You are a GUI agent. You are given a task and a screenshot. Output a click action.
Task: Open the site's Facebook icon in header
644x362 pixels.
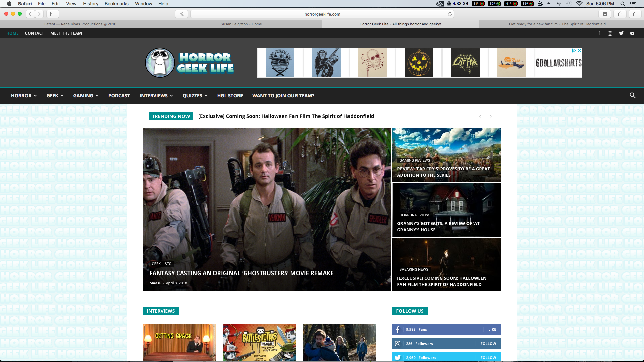(599, 33)
